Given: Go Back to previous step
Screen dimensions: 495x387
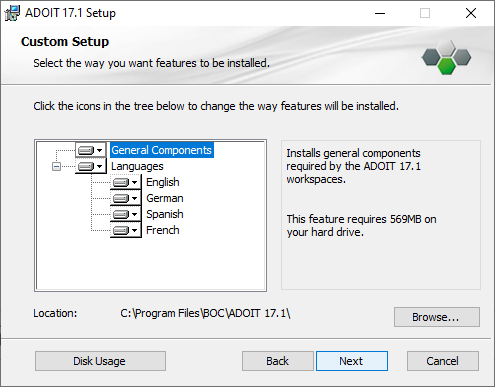Looking at the screenshot, I should (278, 361).
